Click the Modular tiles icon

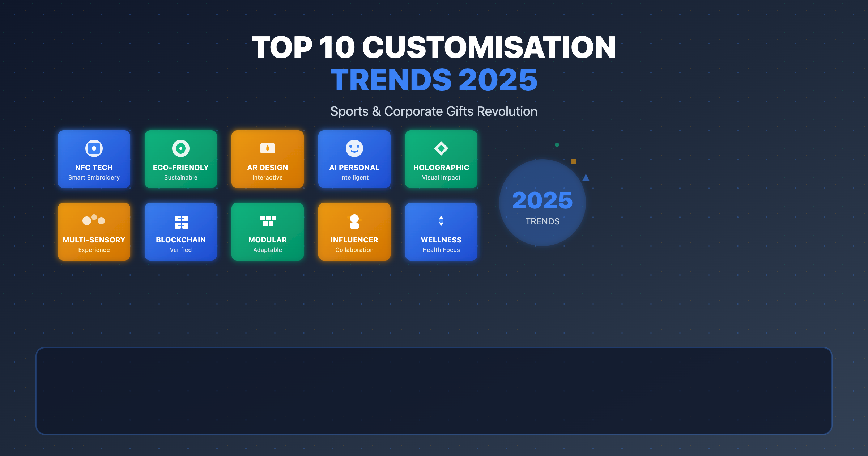tap(267, 221)
